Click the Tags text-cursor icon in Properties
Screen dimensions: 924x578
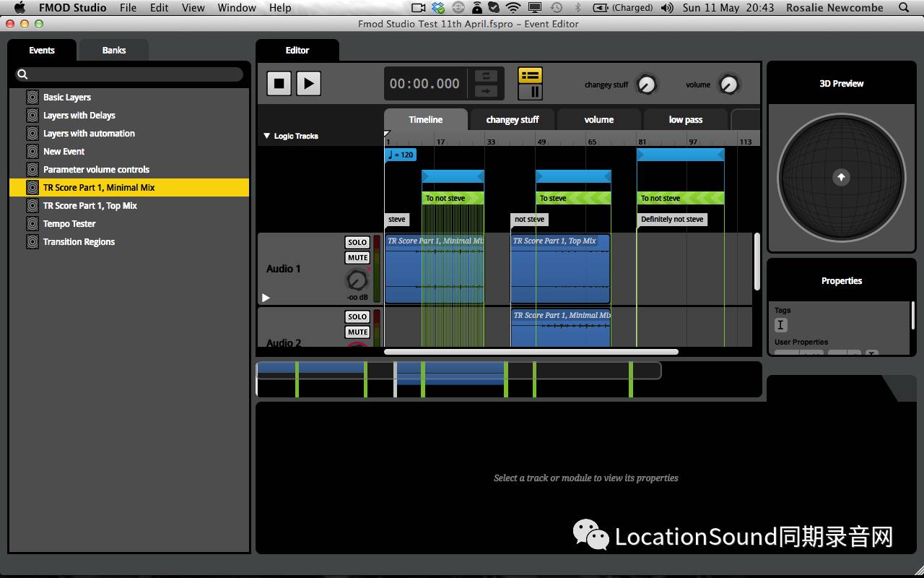pos(780,325)
